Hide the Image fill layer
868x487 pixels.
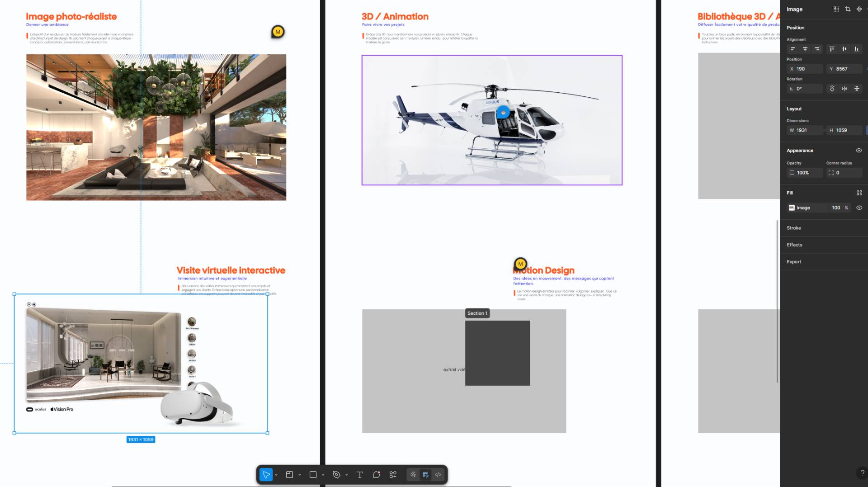pos(859,208)
